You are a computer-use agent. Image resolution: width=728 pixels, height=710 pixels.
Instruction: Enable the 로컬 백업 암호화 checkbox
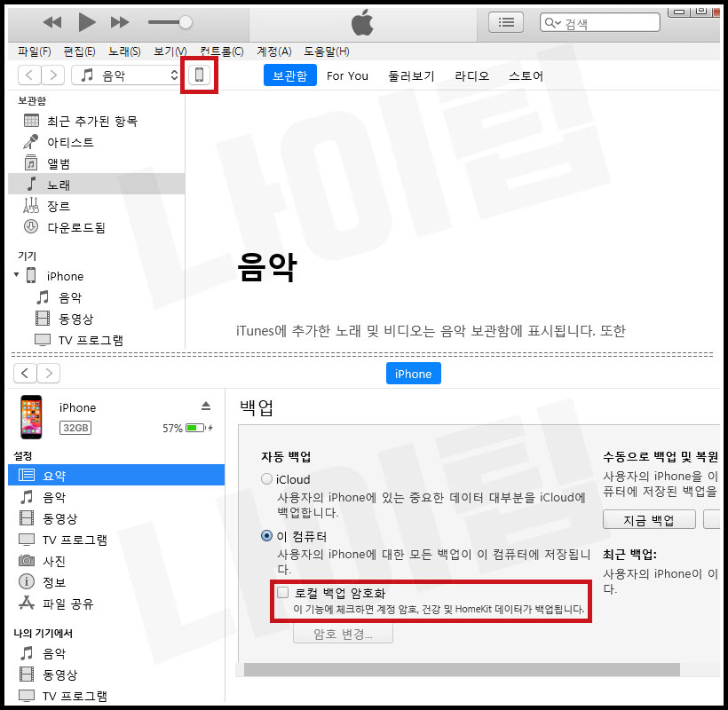[281, 593]
